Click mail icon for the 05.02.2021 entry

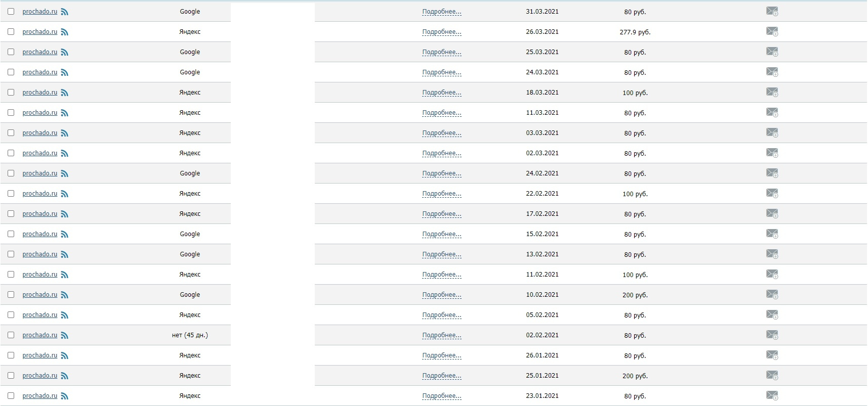pyautogui.click(x=772, y=314)
